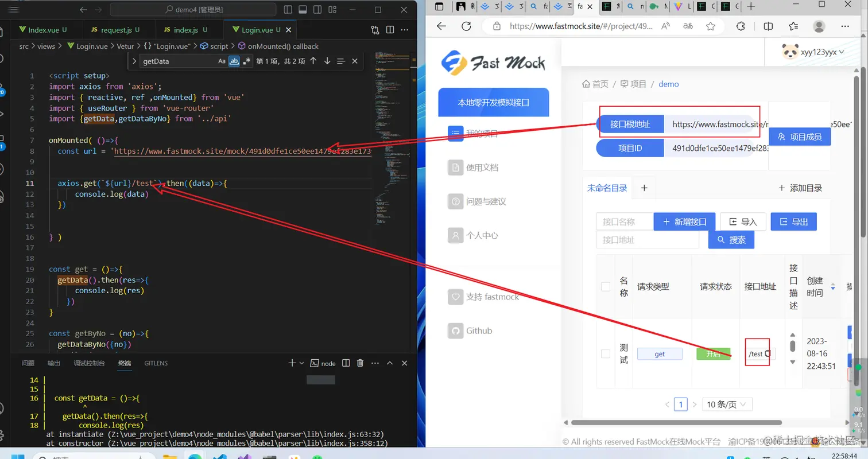This screenshot has width=868, height=459.
Task: Open VS Code customize layout icon
Action: coord(332,10)
